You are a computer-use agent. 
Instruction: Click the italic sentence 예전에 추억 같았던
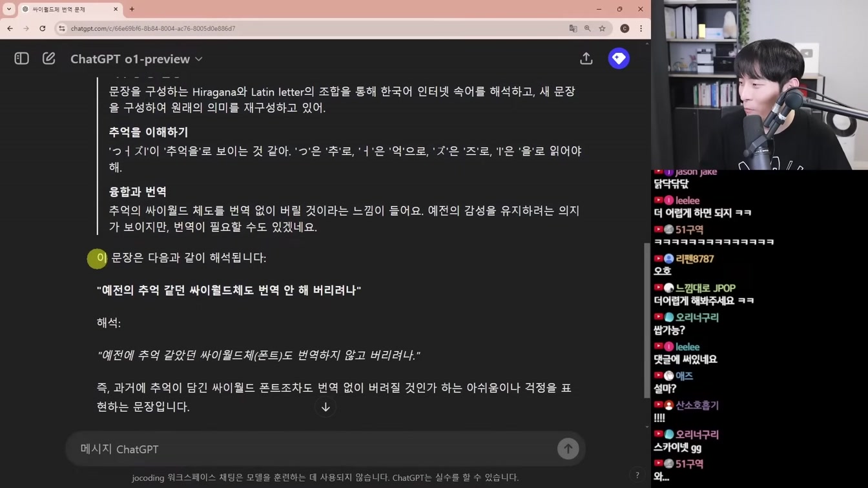click(259, 355)
